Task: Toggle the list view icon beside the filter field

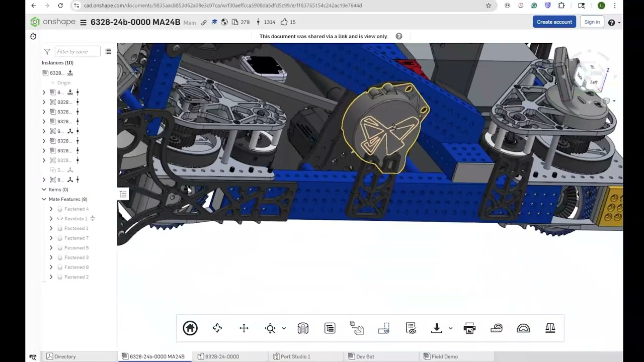Action: [x=108, y=51]
